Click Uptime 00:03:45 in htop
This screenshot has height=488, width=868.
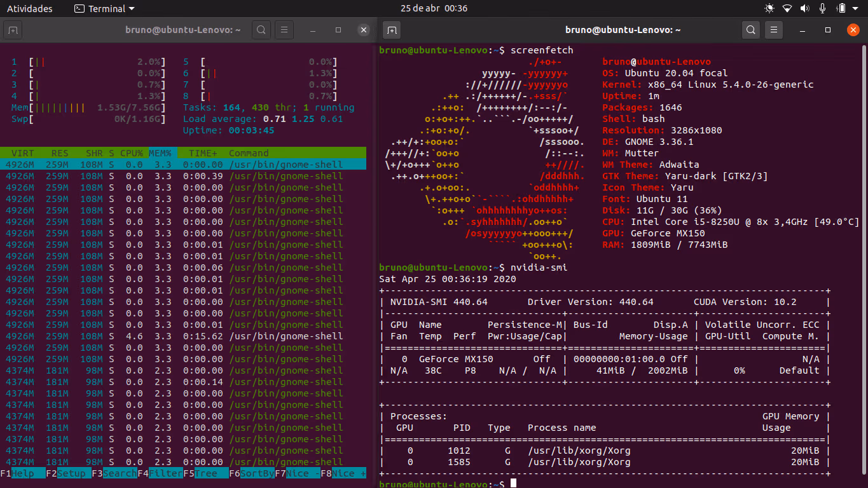[x=229, y=130]
